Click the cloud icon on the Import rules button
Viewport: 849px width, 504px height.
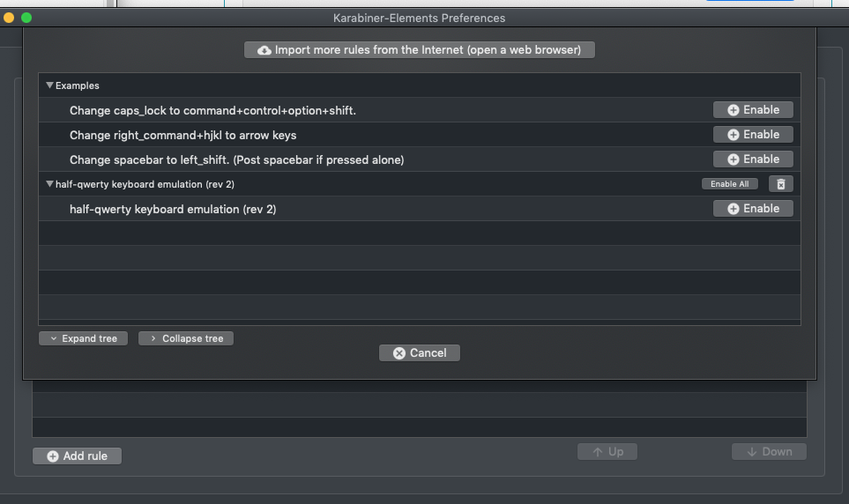point(264,50)
